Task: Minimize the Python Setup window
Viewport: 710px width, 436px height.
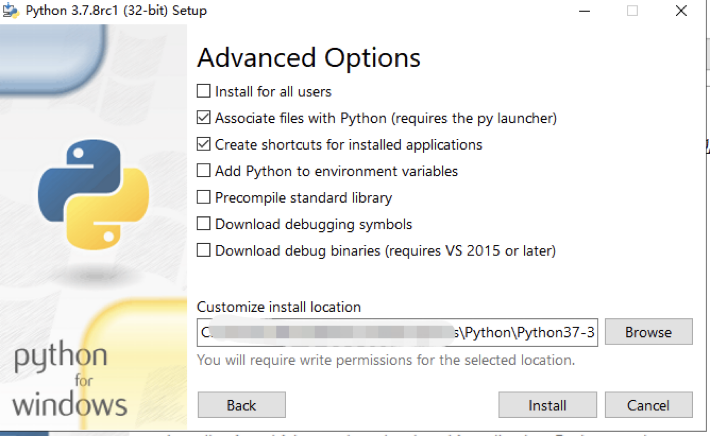Action: 584,11
